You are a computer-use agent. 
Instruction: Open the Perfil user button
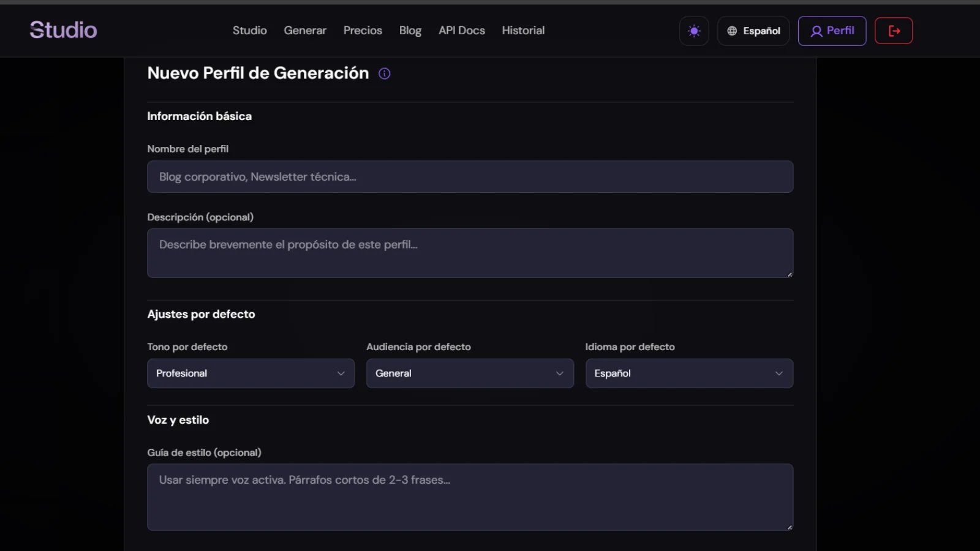(x=832, y=31)
